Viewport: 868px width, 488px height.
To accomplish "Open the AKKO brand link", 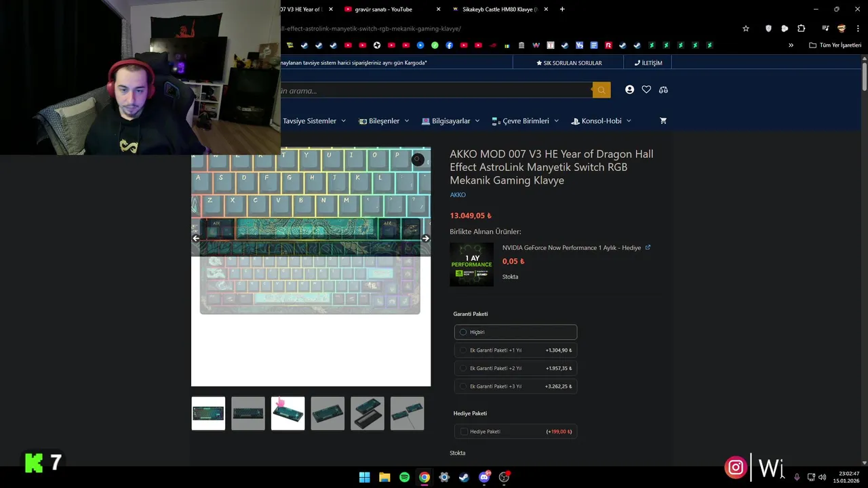I will pos(458,195).
